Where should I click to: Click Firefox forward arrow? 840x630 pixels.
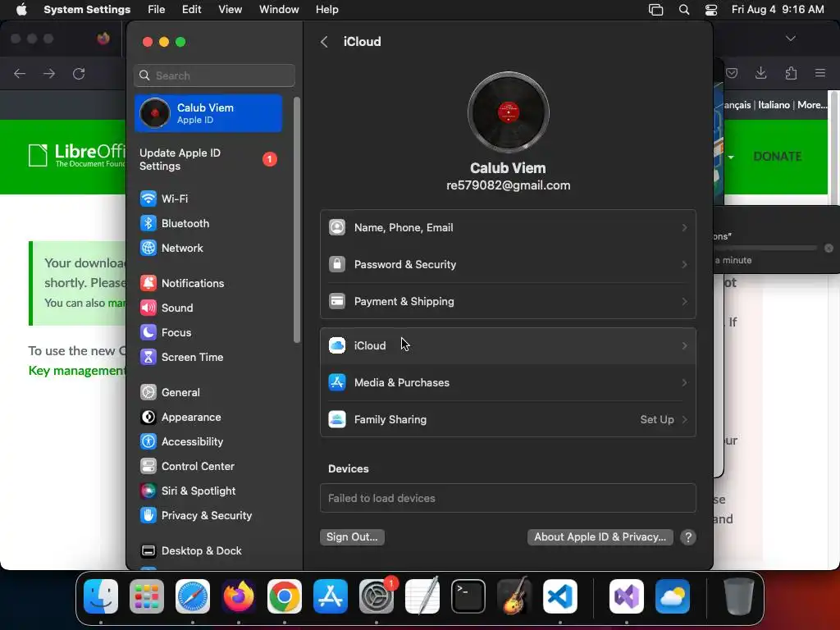point(49,73)
